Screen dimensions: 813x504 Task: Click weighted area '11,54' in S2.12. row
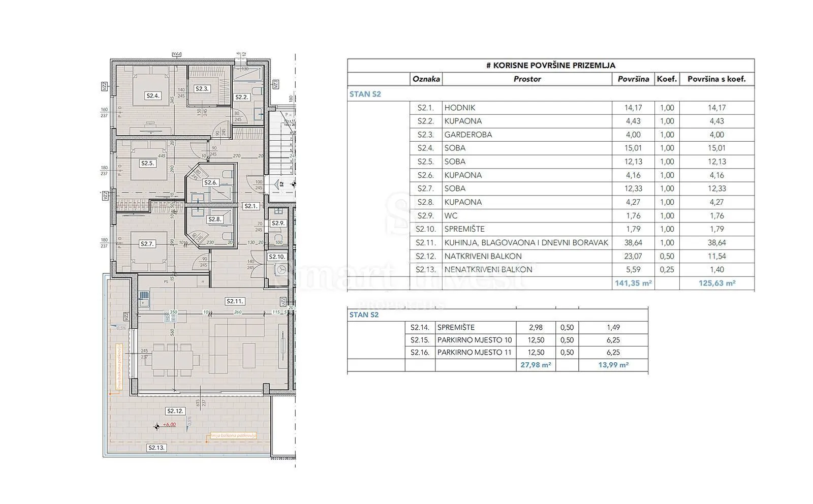click(x=716, y=256)
